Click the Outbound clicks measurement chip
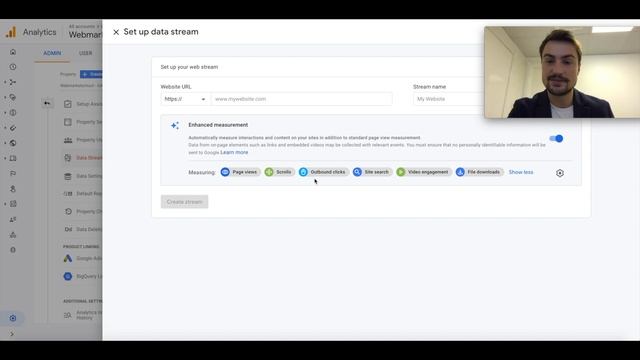 [323, 172]
